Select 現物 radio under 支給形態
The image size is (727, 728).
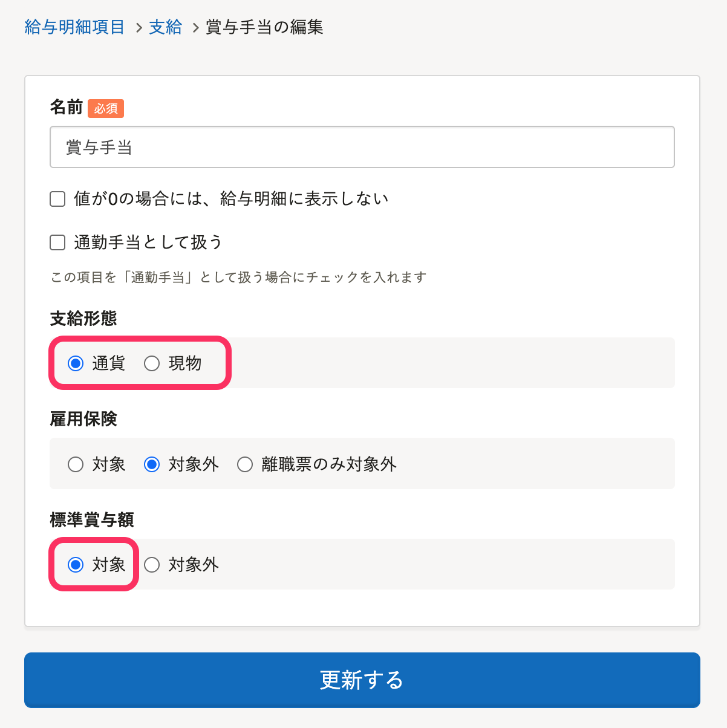click(152, 363)
